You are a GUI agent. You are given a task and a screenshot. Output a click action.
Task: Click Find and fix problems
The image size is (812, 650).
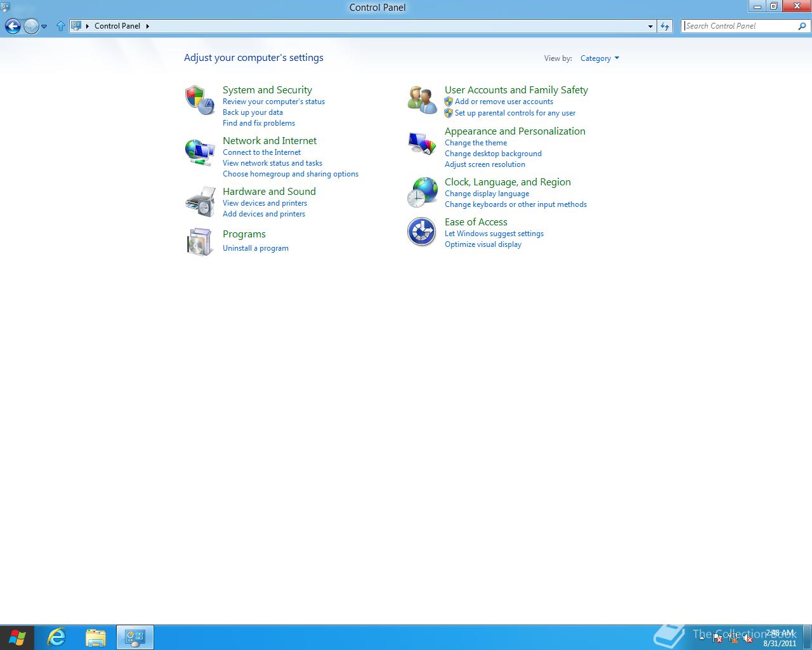259,123
